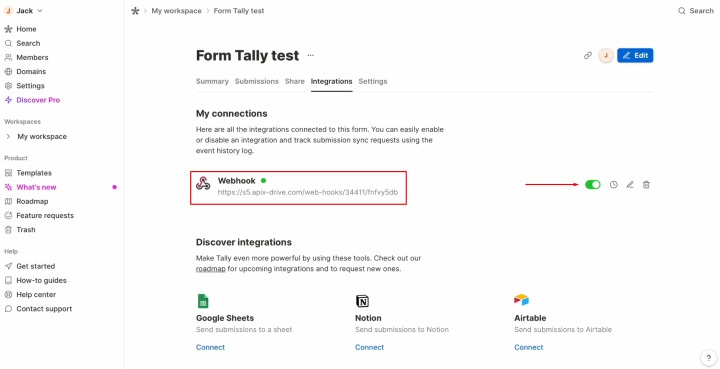
Task: Connect Notion integration
Action: [370, 347]
